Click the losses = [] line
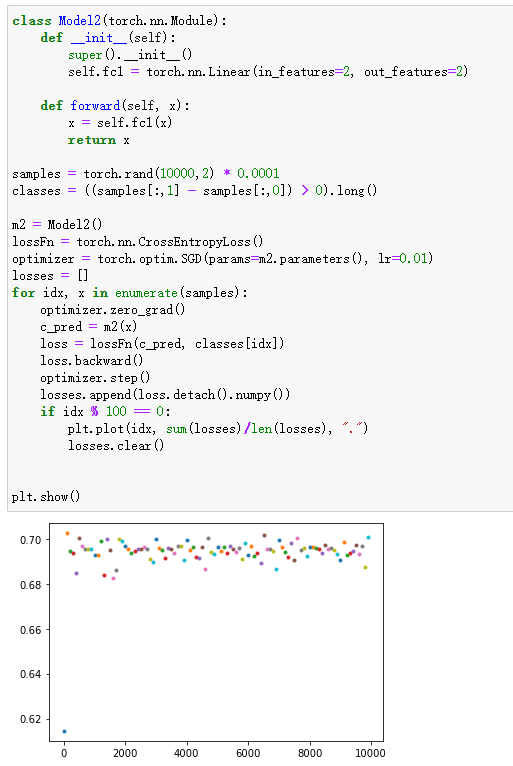 [x=50, y=276]
